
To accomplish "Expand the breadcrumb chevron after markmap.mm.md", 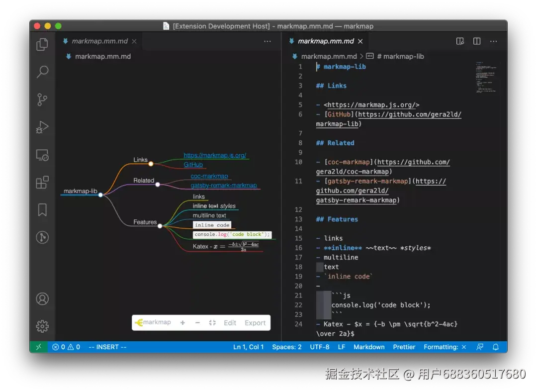I will 361,56.
